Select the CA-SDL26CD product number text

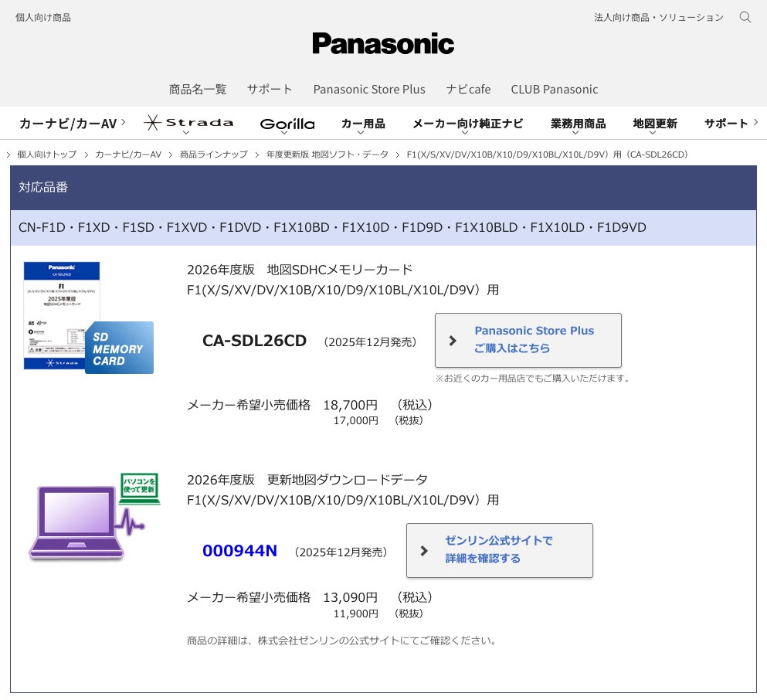[x=254, y=341]
